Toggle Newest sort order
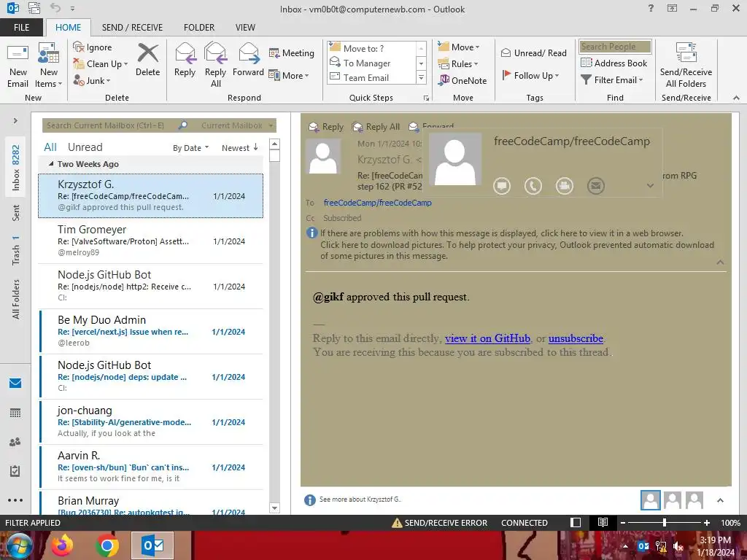The image size is (747, 560). pos(239,147)
